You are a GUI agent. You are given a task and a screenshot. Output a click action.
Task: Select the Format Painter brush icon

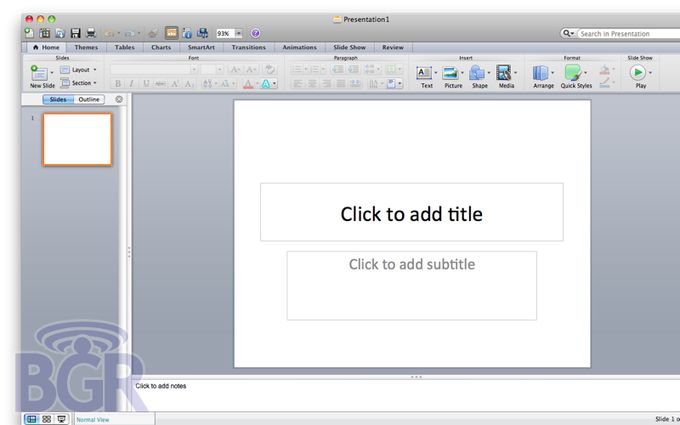point(152,33)
